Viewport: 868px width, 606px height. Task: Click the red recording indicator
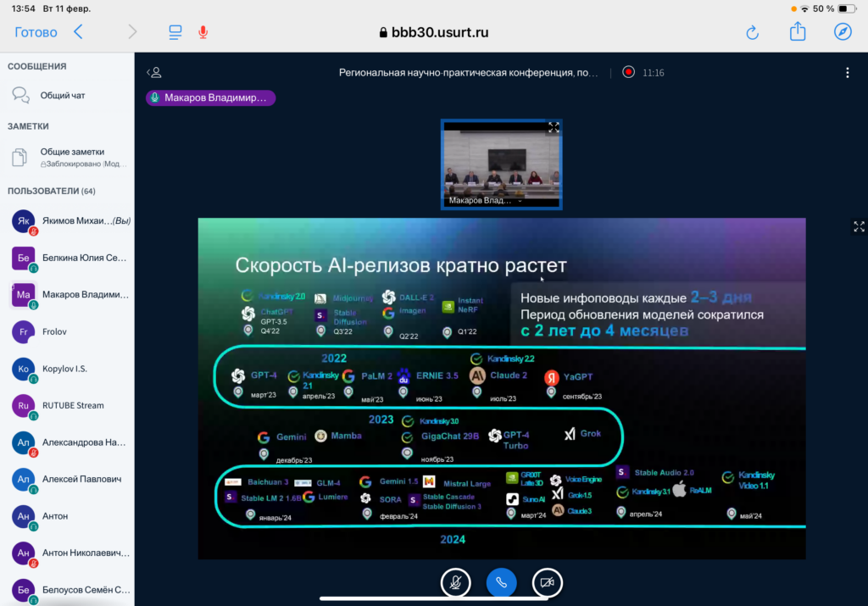(x=628, y=73)
